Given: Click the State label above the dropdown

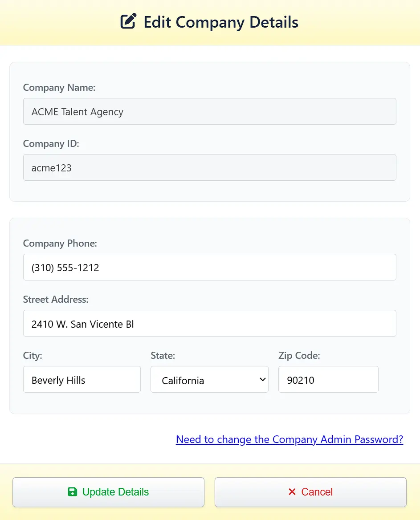Looking at the screenshot, I should tap(163, 356).
